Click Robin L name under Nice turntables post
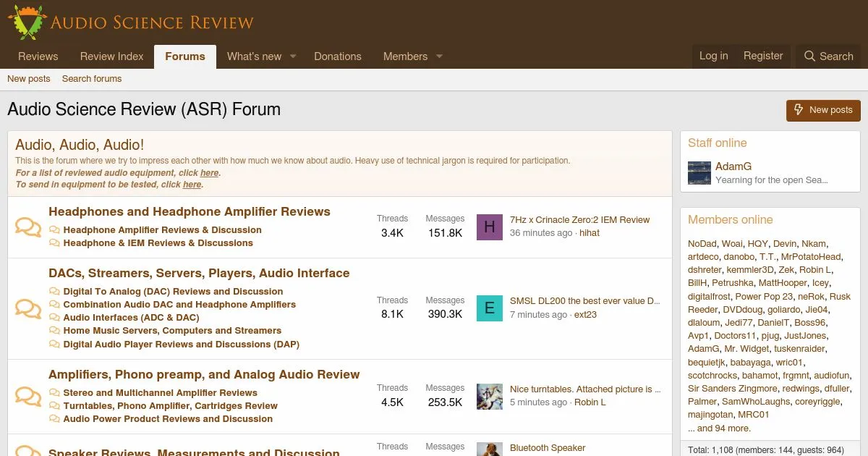The image size is (868, 456). tap(590, 402)
